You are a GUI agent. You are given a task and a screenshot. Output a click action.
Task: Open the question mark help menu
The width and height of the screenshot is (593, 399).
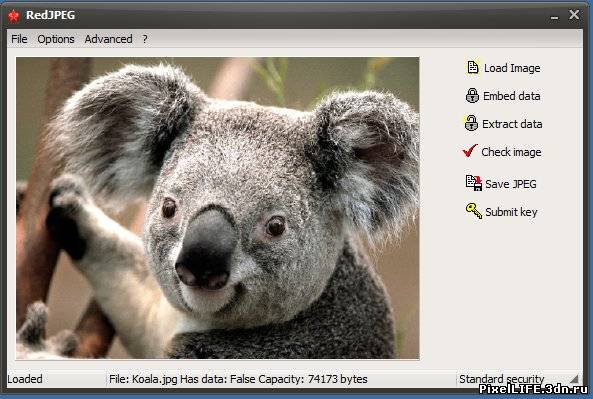pyautogui.click(x=145, y=39)
